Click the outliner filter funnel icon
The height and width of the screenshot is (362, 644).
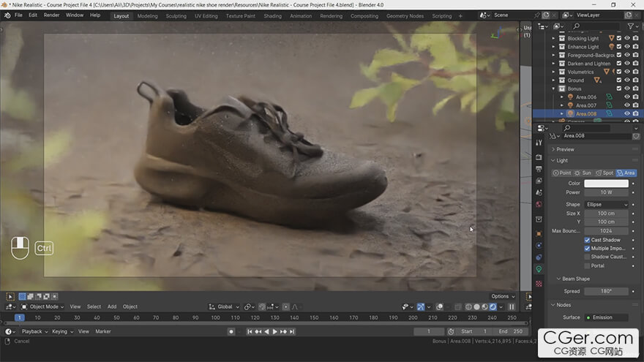[x=630, y=26]
